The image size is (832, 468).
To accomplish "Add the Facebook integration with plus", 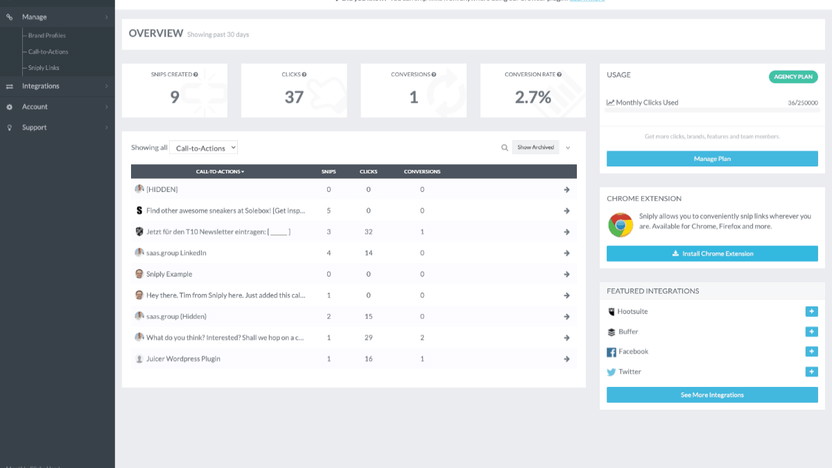I will 811,351.
